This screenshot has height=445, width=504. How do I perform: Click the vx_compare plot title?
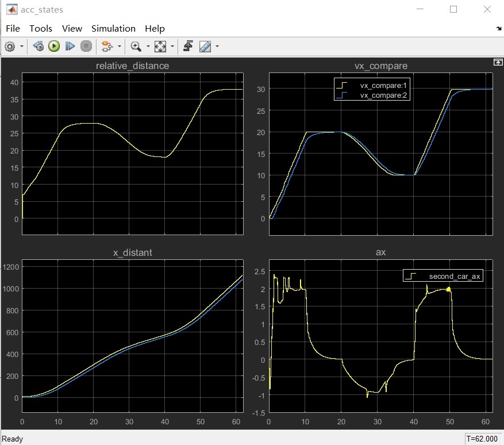pyautogui.click(x=381, y=66)
